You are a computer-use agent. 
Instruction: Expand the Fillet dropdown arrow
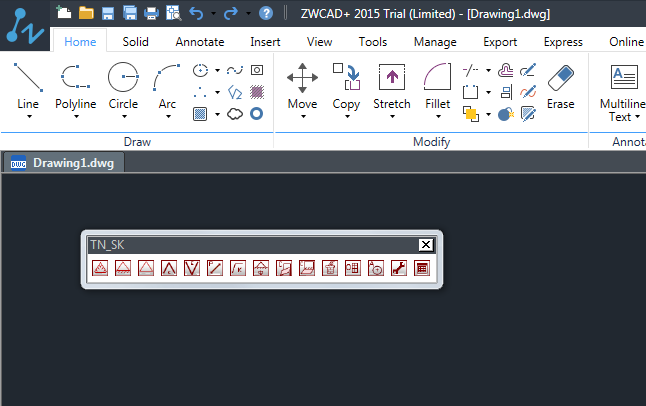[x=436, y=117]
